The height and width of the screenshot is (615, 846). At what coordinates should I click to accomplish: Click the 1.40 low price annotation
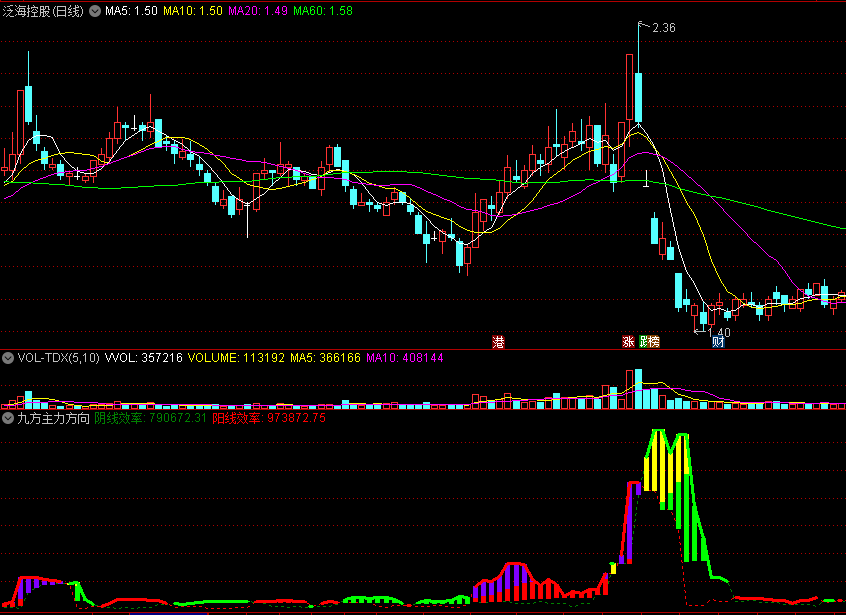[719, 332]
